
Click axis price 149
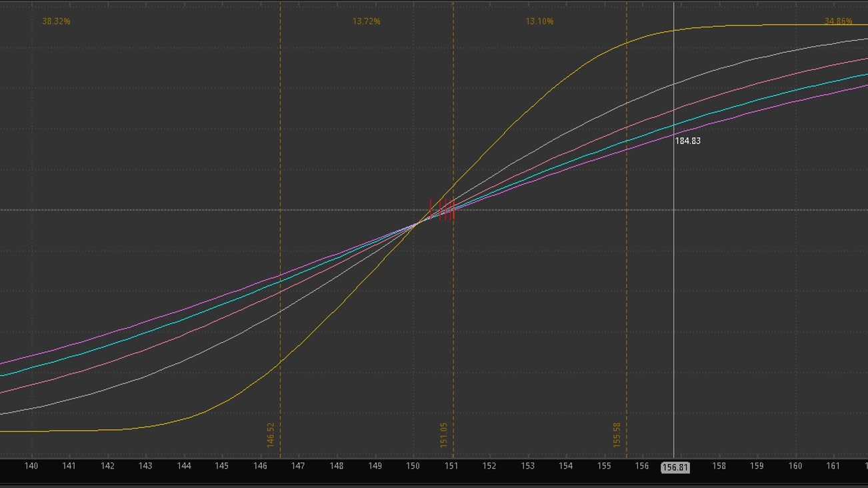375,466
